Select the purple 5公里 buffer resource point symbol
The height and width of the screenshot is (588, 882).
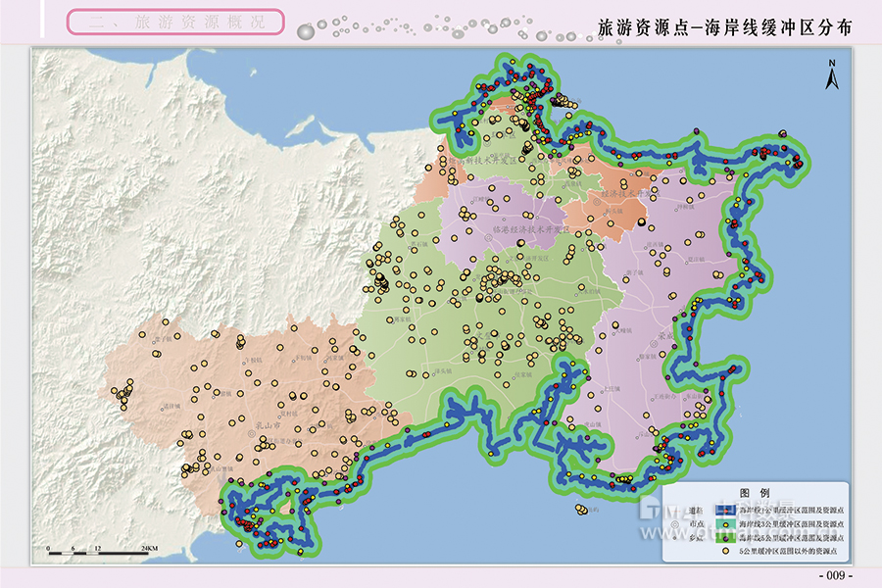tap(725, 538)
